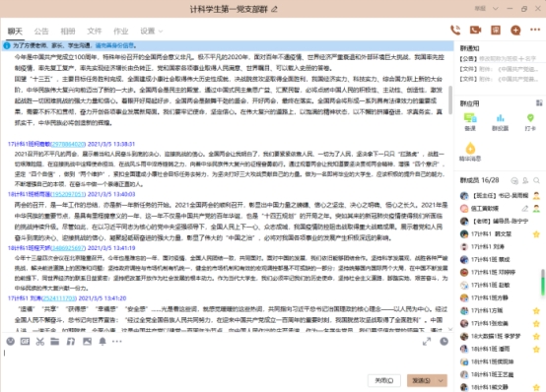This screenshot has height=392, width=546.
Task: Start a group video call
Action: (475, 31)
